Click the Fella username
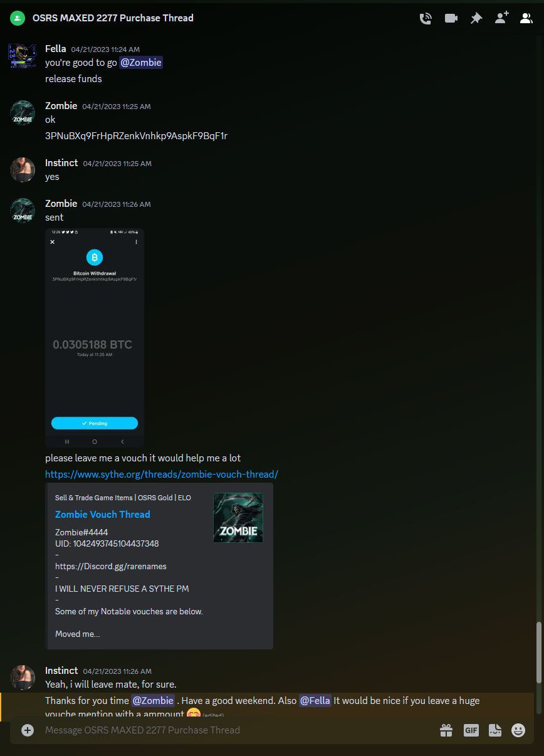Screen dimensions: 544x756 (56, 48)
